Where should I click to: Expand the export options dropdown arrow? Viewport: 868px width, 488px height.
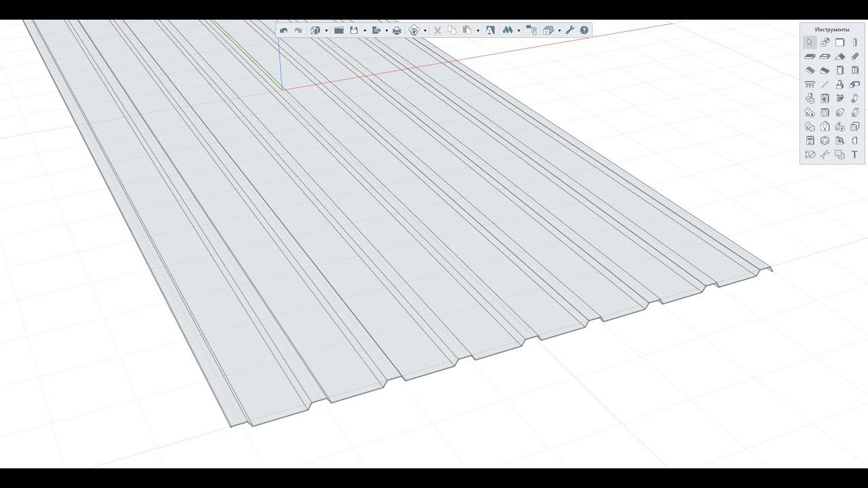click(387, 30)
